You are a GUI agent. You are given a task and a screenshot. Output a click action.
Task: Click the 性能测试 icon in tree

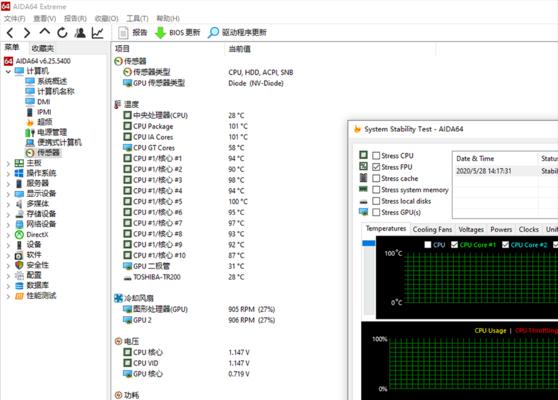pos(19,296)
